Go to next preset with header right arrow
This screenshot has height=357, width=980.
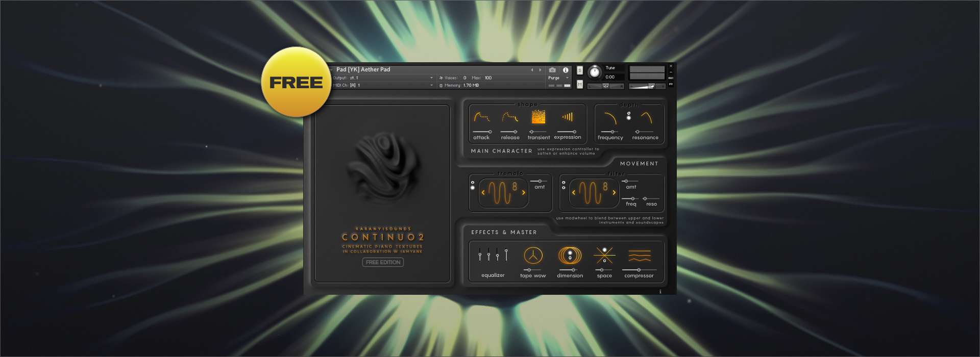coord(540,70)
